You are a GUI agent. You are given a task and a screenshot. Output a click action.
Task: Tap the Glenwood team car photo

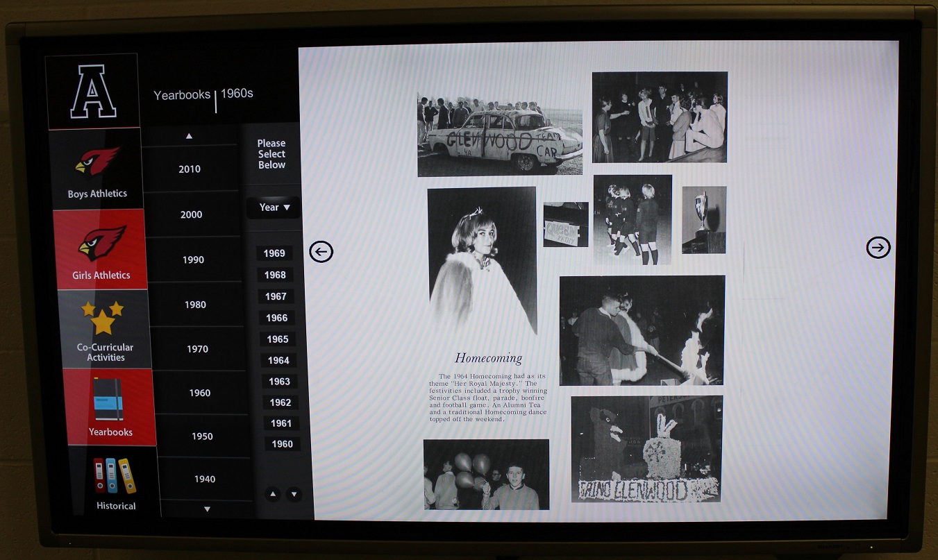[x=499, y=135]
